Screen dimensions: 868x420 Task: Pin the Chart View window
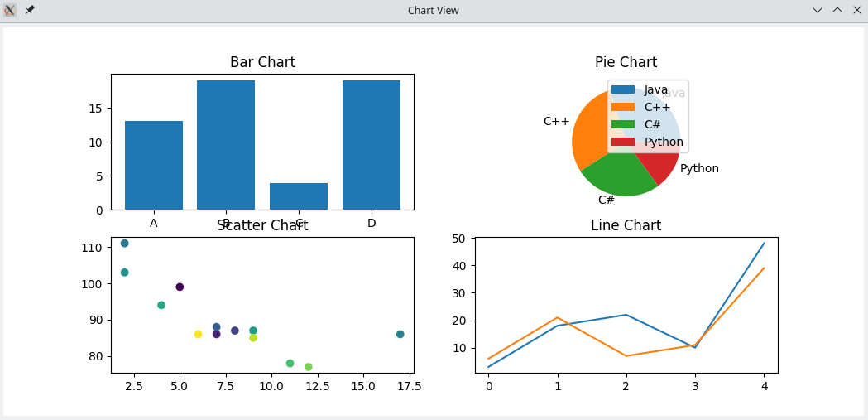click(30, 10)
